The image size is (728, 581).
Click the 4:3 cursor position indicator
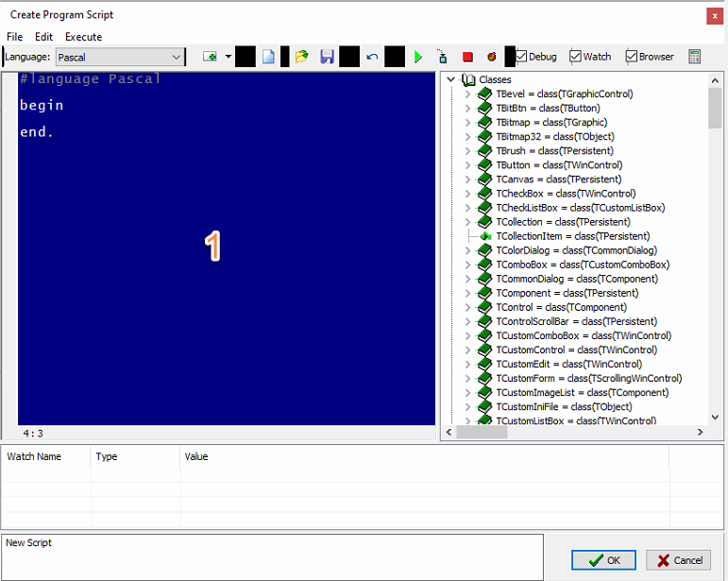33,434
